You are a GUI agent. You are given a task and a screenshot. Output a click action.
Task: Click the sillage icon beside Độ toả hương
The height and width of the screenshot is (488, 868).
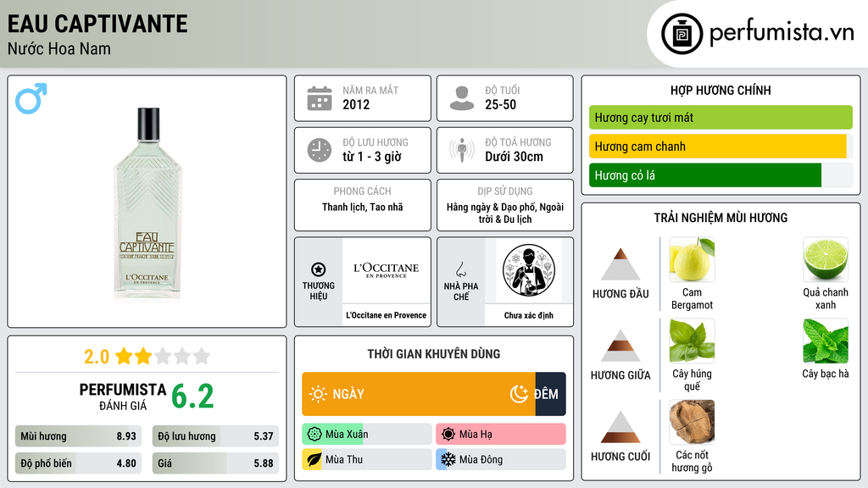click(x=462, y=150)
